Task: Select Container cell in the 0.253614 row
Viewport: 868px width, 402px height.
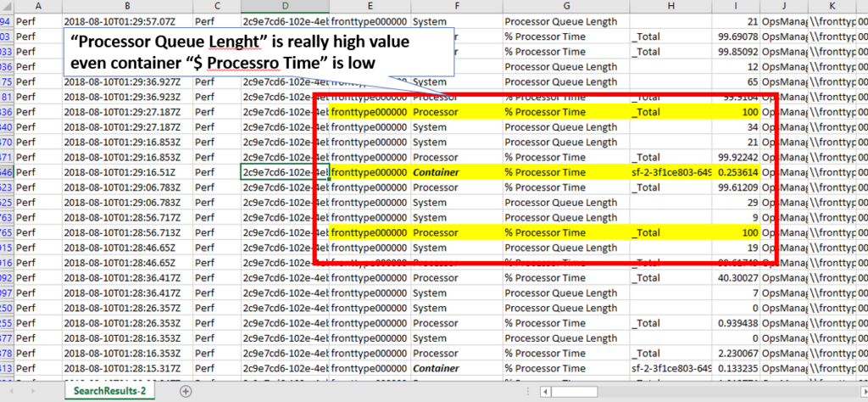Action: coord(457,172)
